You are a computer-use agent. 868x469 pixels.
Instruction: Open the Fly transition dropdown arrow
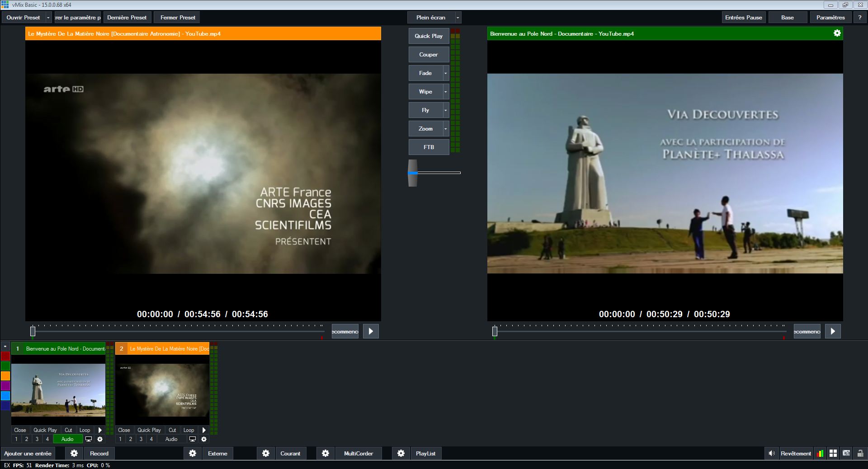tap(446, 110)
